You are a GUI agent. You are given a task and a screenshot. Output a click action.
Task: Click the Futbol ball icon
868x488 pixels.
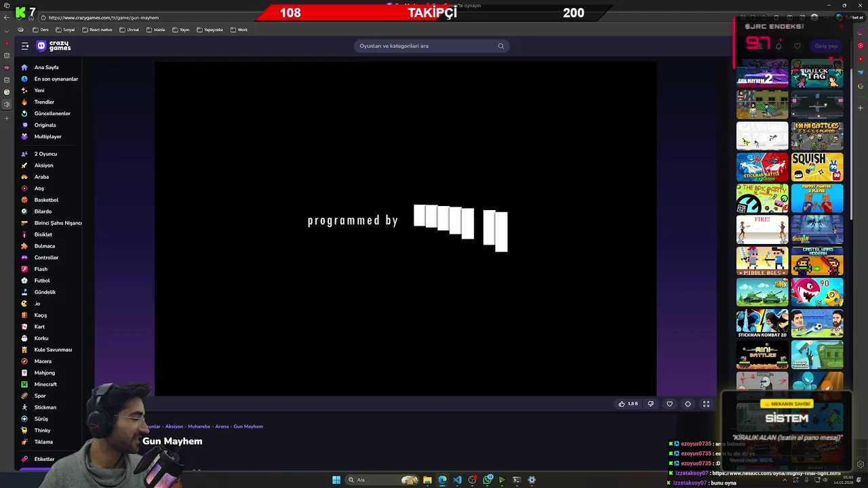point(24,281)
